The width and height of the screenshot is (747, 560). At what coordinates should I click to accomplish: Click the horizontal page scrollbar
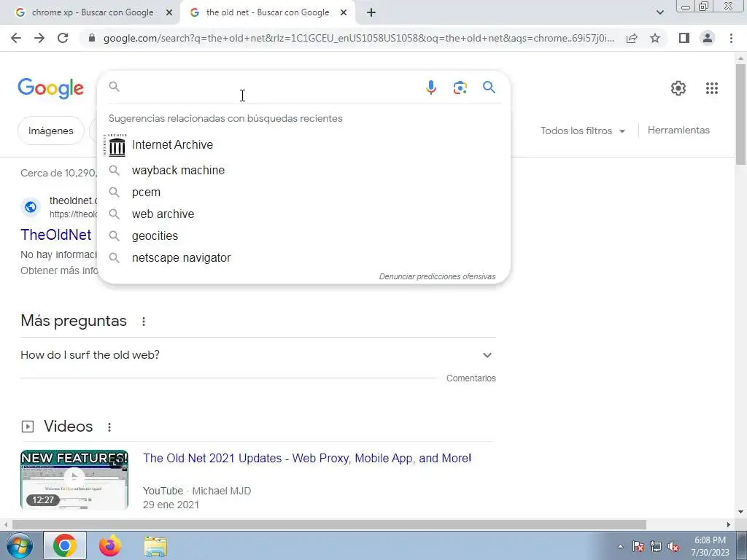pos(329,525)
